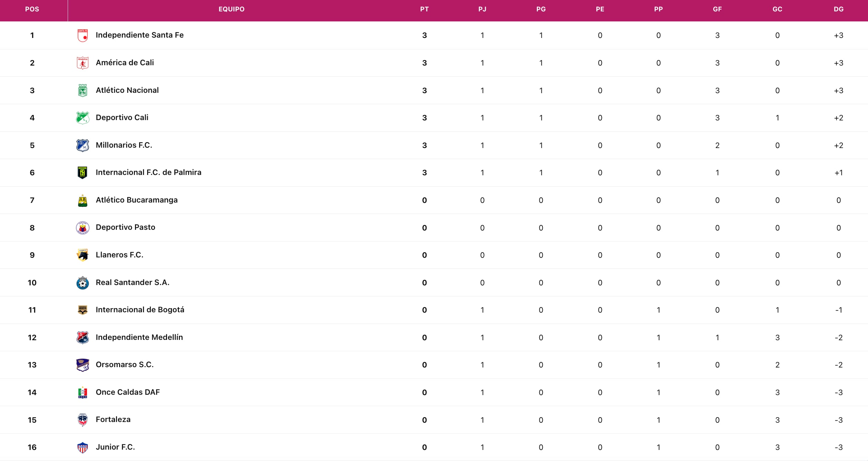868x461 pixels.
Task: Click the América de Cali team logo
Action: (x=83, y=63)
